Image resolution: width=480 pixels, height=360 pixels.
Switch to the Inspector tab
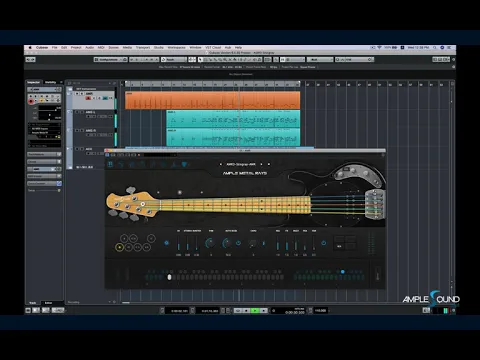tap(33, 82)
